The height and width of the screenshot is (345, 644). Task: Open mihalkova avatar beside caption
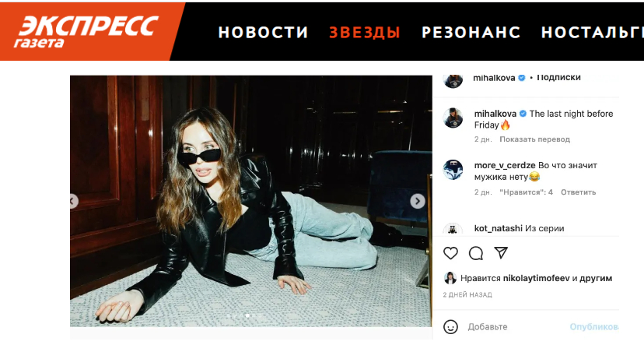[x=453, y=118]
